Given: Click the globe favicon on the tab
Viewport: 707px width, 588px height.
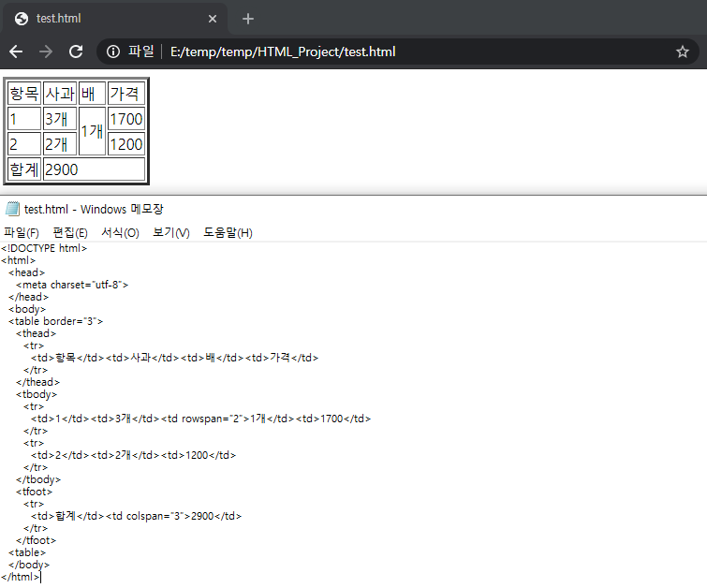Looking at the screenshot, I should [x=22, y=19].
